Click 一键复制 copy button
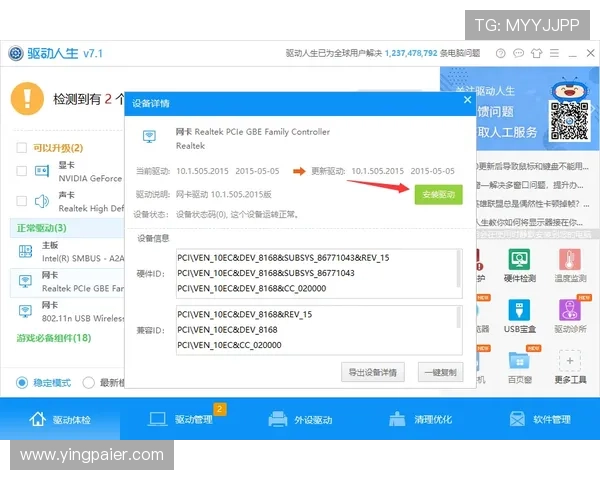The image size is (600, 480). (x=440, y=372)
